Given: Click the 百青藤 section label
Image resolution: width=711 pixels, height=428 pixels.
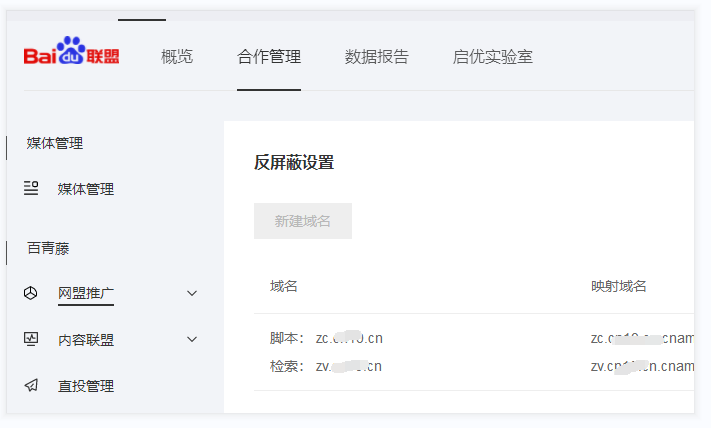Looking at the screenshot, I should (48, 248).
